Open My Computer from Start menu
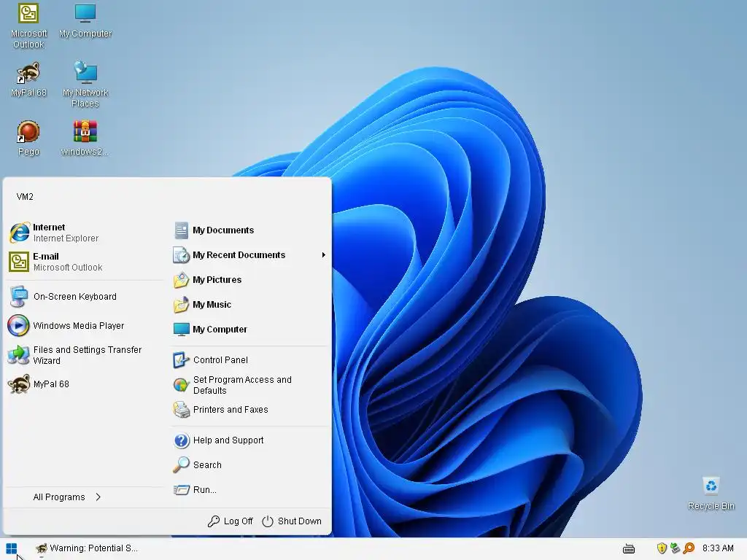Screen dimensions: 747x560 coord(249,330)
